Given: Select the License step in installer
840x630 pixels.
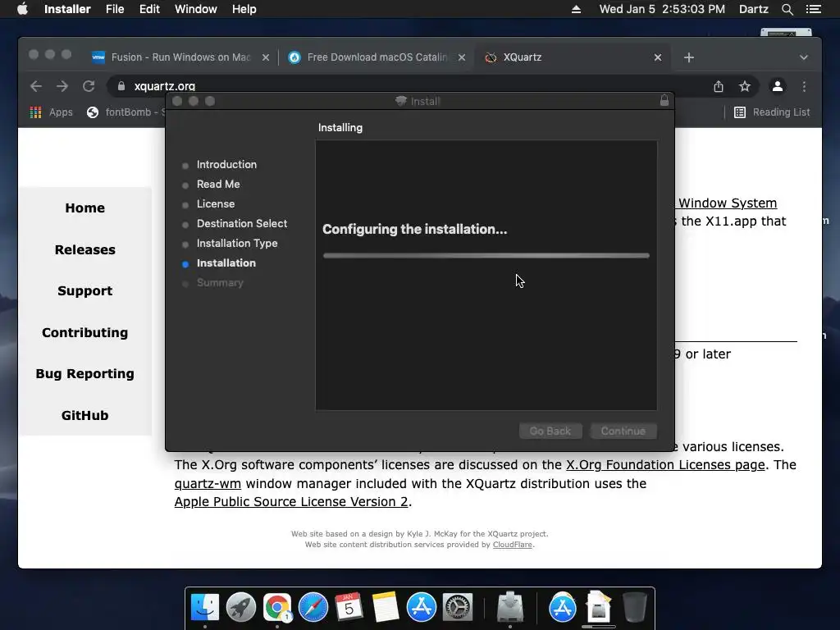Looking at the screenshot, I should (216, 204).
